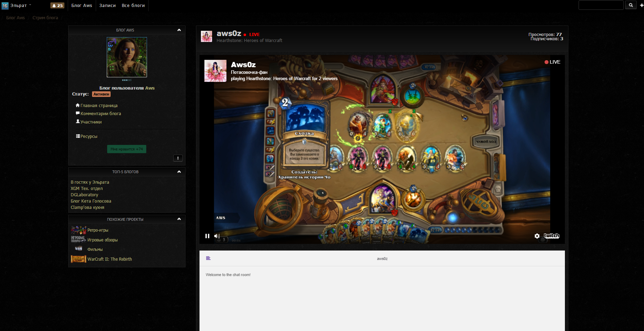Open Блог Кета Голосова link
The image size is (644, 331).
pos(91,201)
